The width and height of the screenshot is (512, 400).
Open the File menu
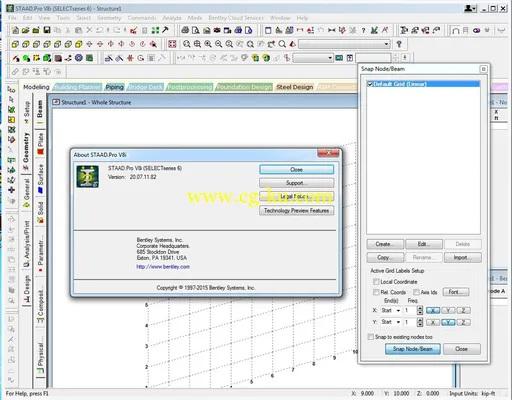12,18
